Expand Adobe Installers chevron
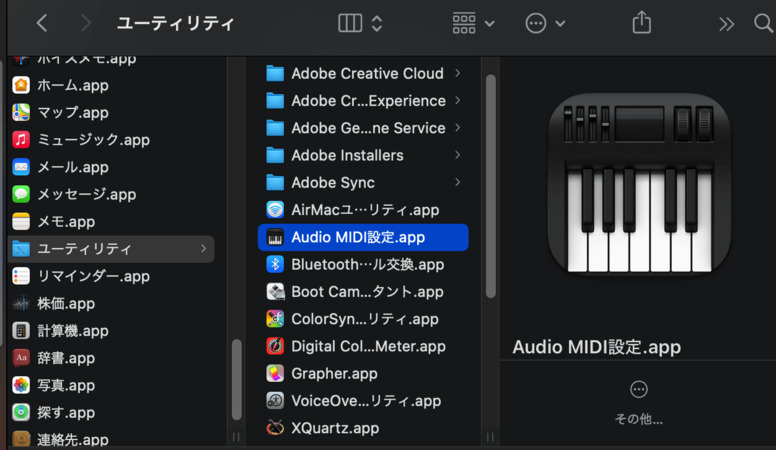This screenshot has height=450, width=776. point(458,155)
